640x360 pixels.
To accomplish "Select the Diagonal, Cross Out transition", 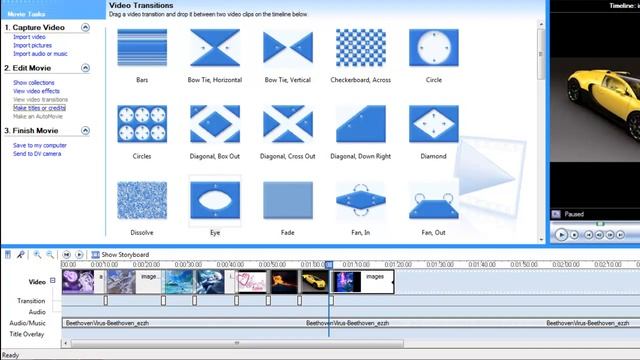I will tap(288, 124).
